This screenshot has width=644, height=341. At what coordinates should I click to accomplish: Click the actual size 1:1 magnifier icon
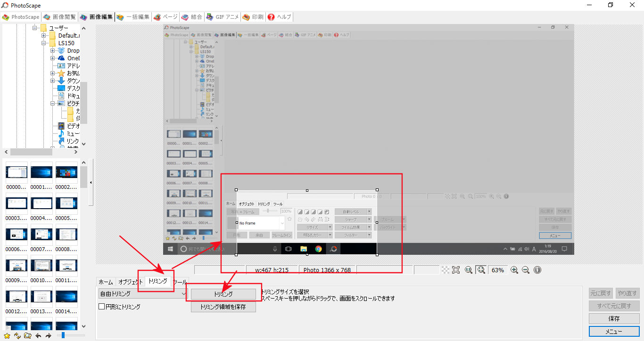[469, 270]
